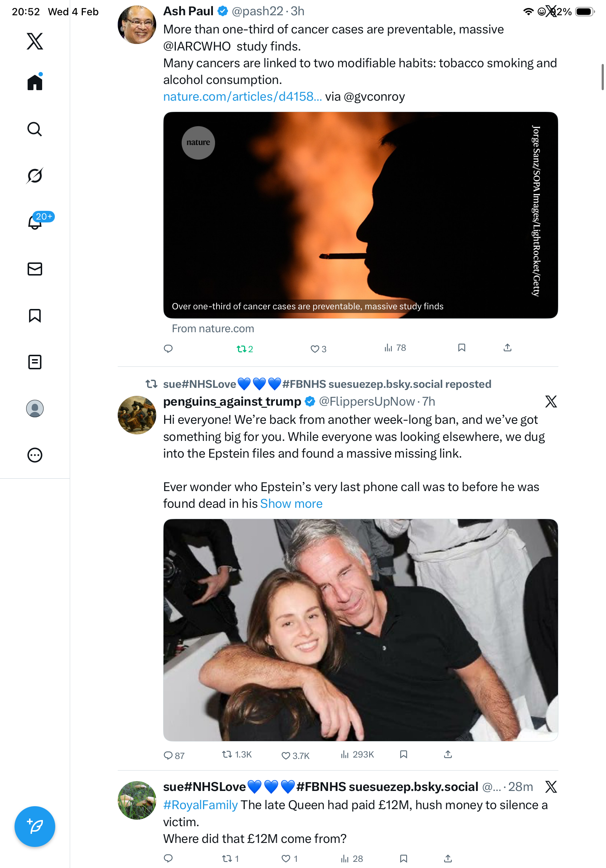
Task: Open Grok menu on penguins_against_trump post
Action: pyautogui.click(x=550, y=402)
